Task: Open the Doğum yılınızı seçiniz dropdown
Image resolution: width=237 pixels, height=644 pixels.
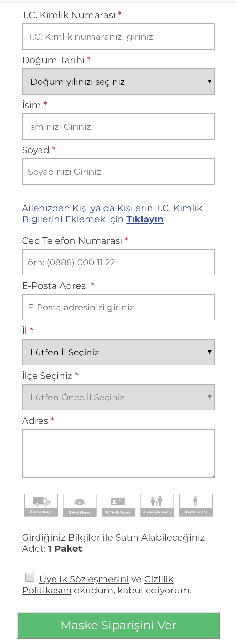Action: (x=118, y=82)
